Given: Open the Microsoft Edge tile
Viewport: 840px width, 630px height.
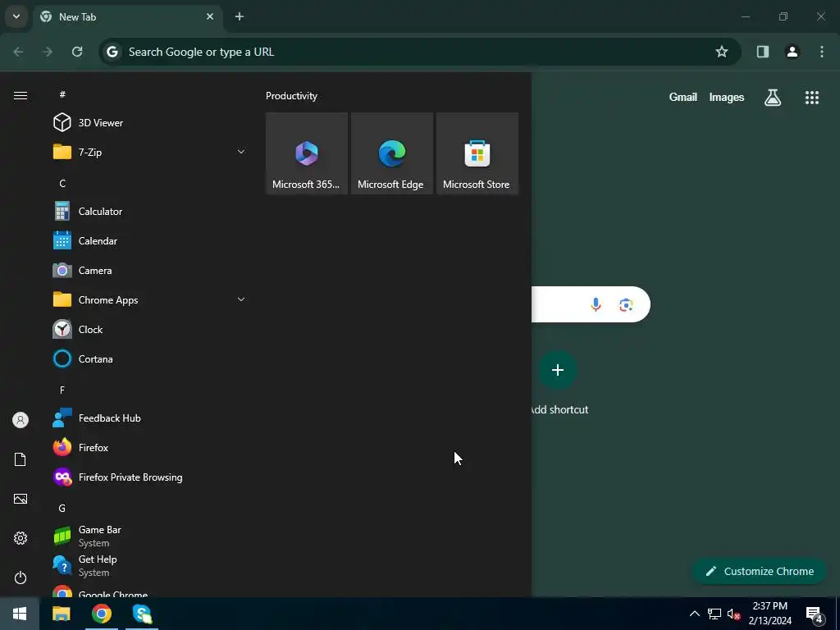Looking at the screenshot, I should tap(391, 153).
